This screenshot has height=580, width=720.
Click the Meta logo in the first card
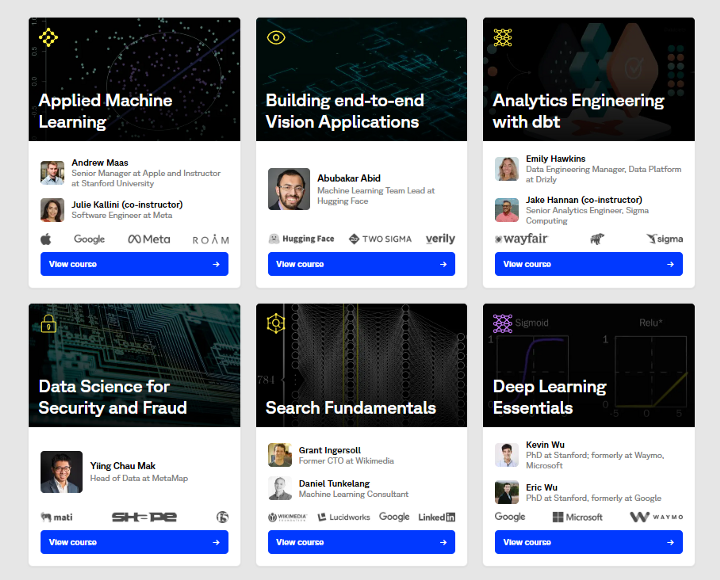[149, 239]
